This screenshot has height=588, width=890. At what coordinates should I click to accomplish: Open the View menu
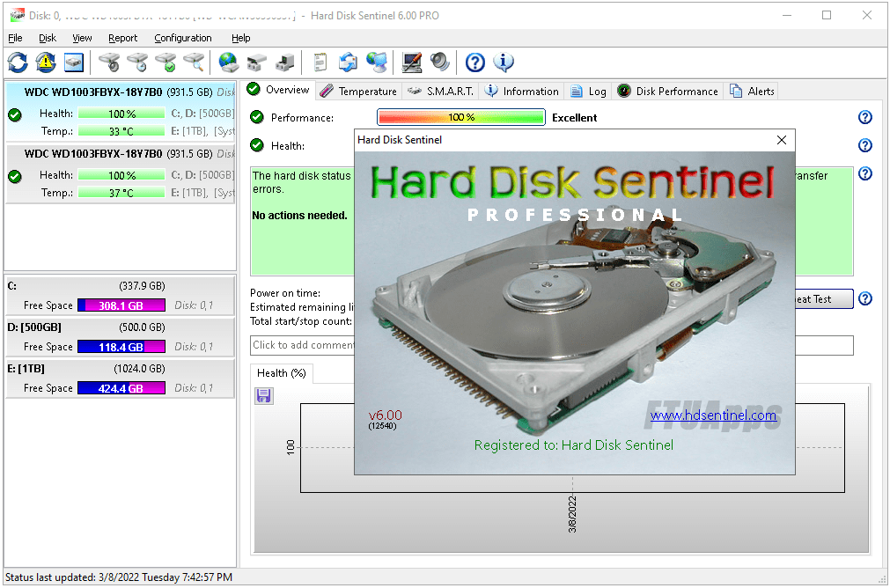pyautogui.click(x=82, y=38)
